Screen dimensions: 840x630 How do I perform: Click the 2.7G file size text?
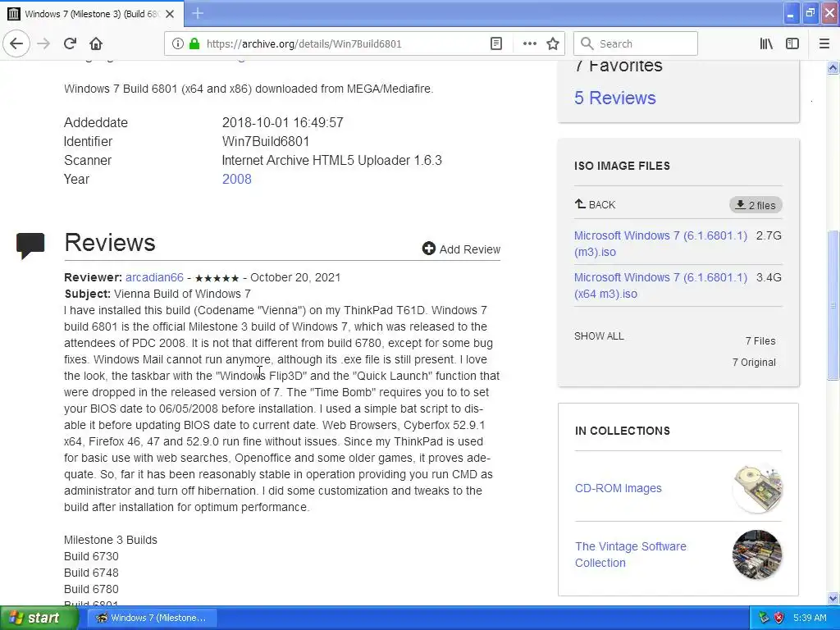[769, 235]
